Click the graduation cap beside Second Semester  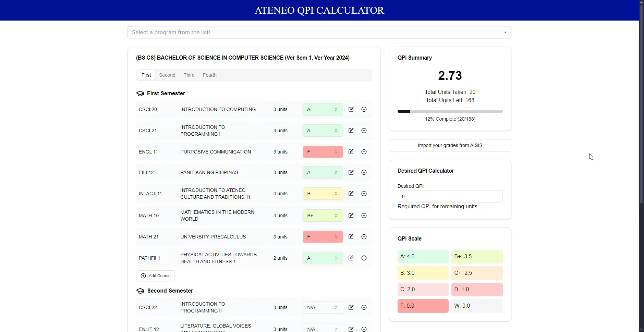coord(140,291)
